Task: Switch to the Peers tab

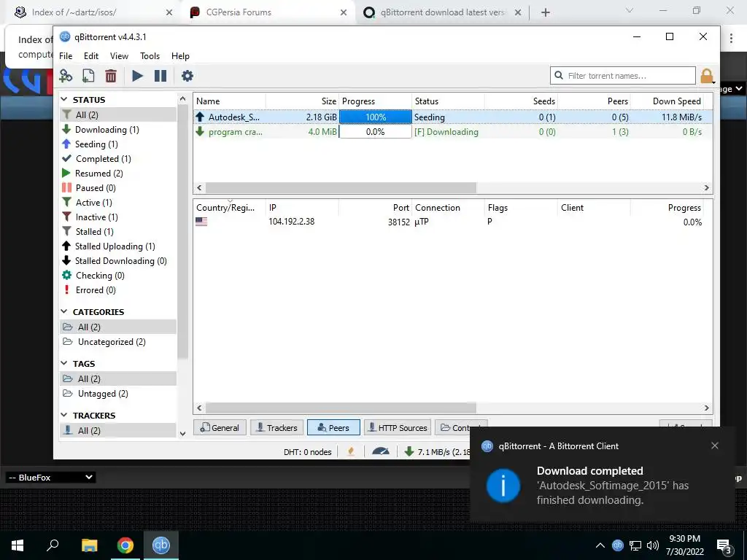Action: [x=333, y=427]
